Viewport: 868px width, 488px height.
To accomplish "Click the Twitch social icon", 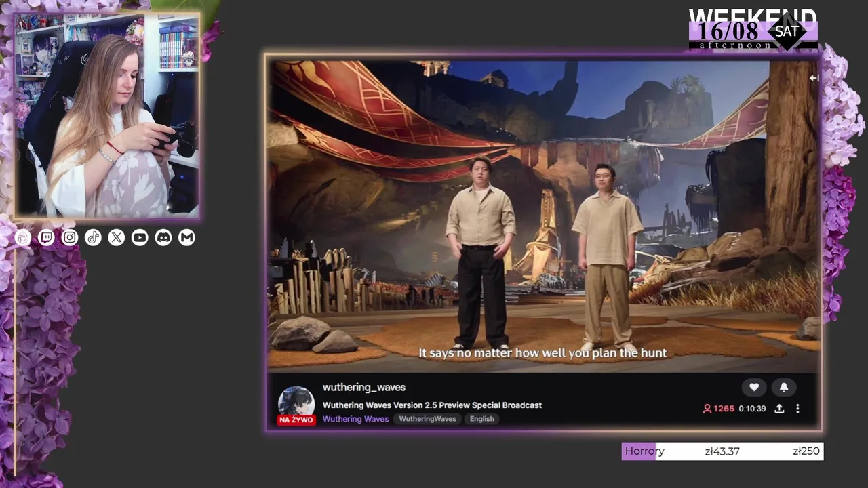I will 46,237.
